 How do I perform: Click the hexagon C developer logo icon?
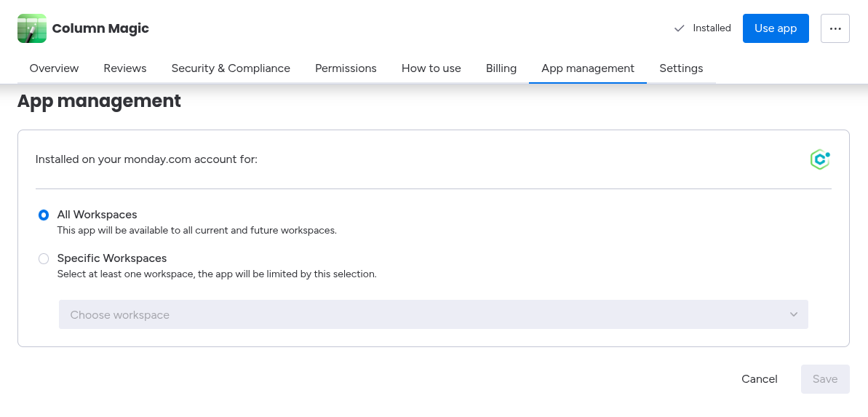[x=820, y=159]
